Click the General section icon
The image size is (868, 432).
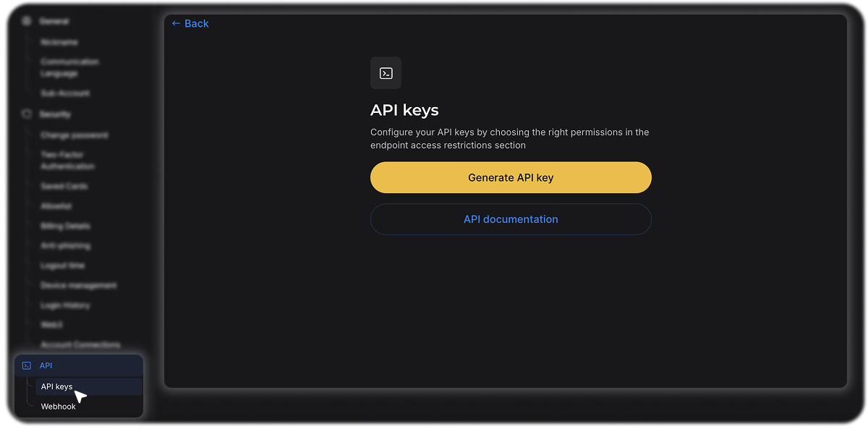click(x=27, y=22)
